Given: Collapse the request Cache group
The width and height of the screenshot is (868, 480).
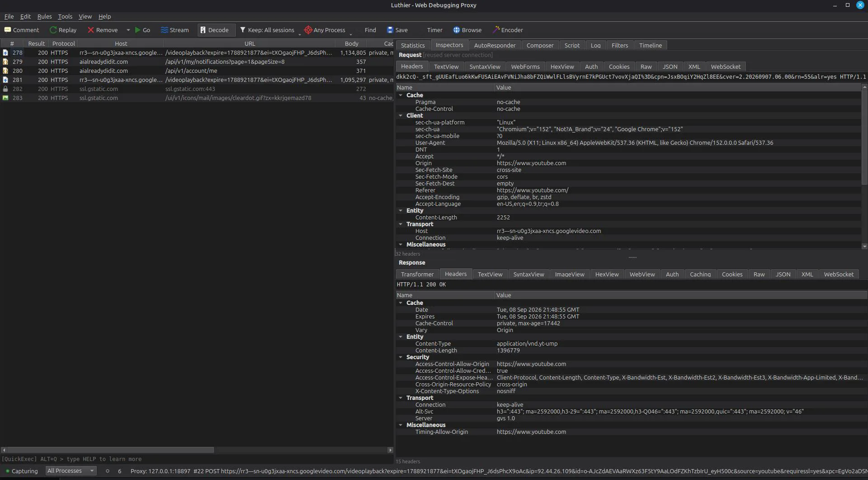Looking at the screenshot, I should click(x=401, y=95).
